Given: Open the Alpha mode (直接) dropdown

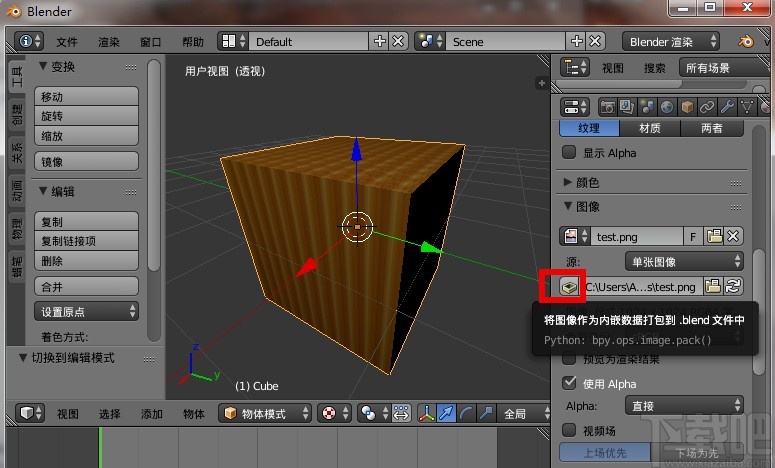Looking at the screenshot, I should click(x=684, y=405).
